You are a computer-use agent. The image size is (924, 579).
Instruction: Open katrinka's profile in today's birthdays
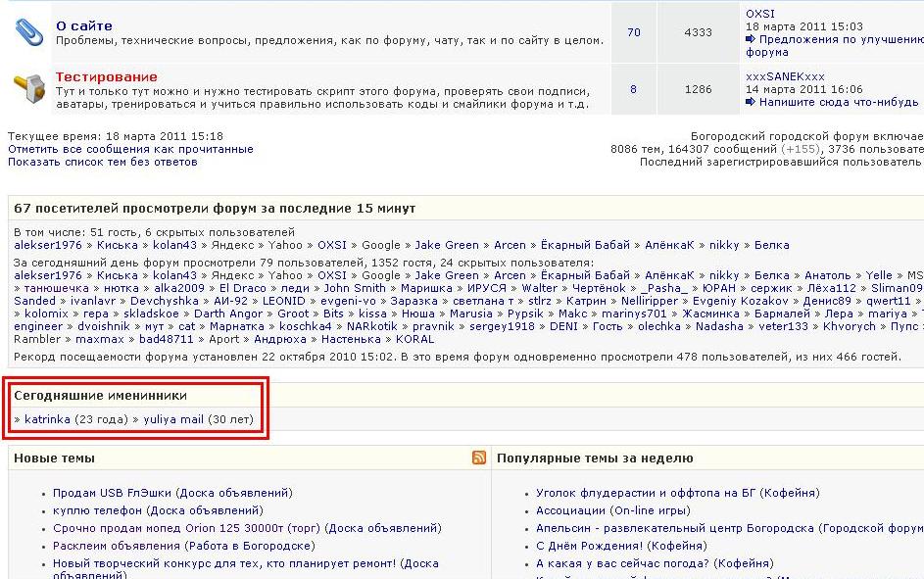click(x=47, y=419)
